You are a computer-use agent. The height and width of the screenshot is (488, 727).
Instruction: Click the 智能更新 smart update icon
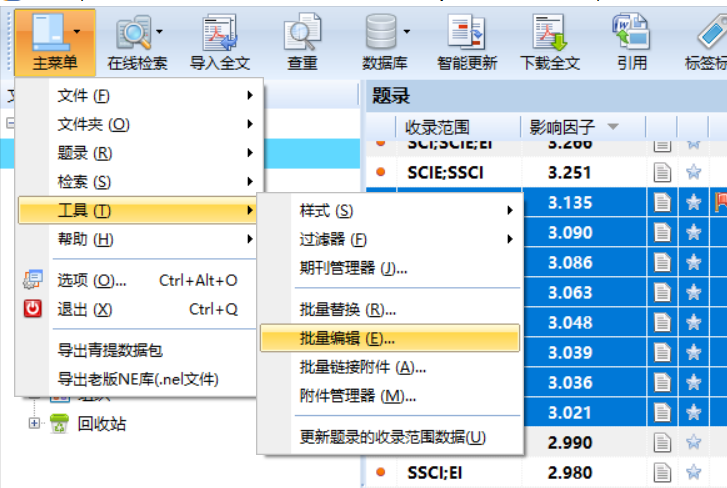pos(467,32)
